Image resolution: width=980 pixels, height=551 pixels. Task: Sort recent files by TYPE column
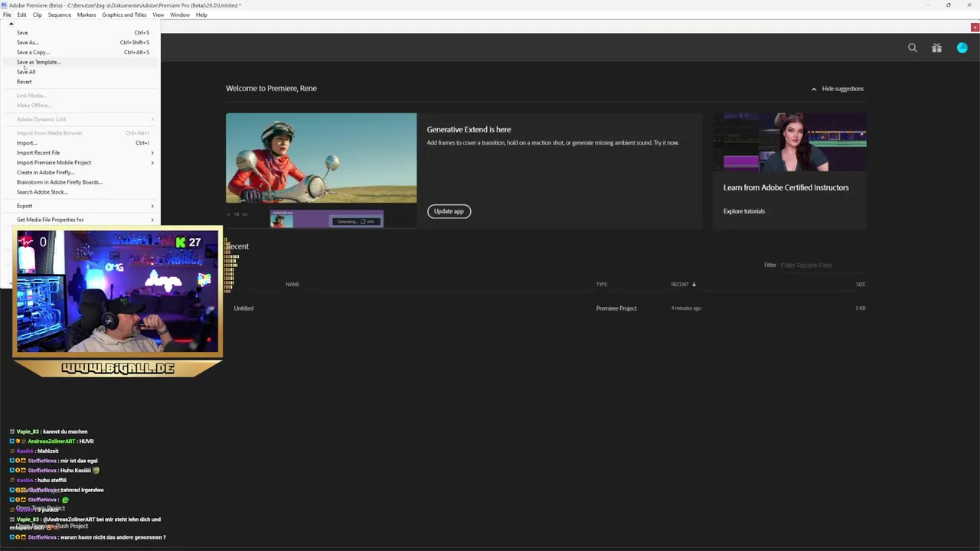click(602, 285)
